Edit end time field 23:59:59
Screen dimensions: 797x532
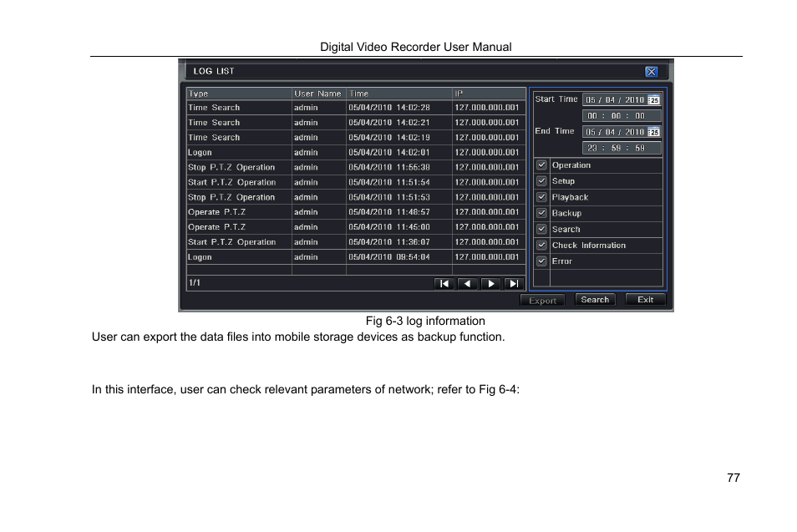coord(622,148)
